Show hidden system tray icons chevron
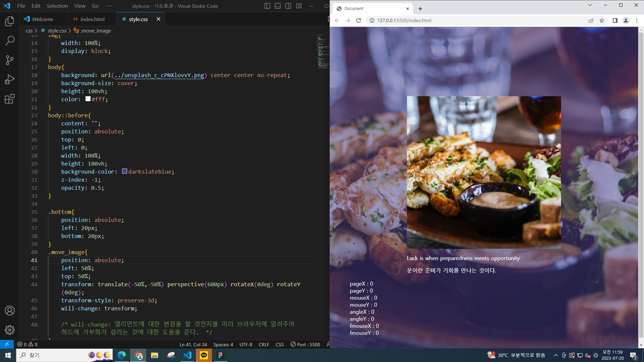This screenshot has height=362, width=644. click(555, 355)
